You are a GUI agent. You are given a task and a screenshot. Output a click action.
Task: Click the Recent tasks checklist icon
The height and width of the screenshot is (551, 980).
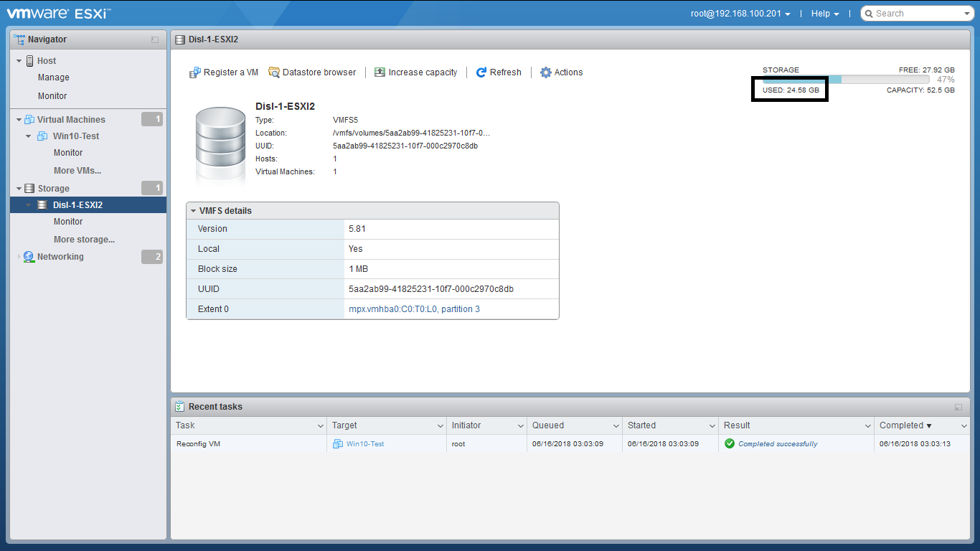click(x=180, y=407)
